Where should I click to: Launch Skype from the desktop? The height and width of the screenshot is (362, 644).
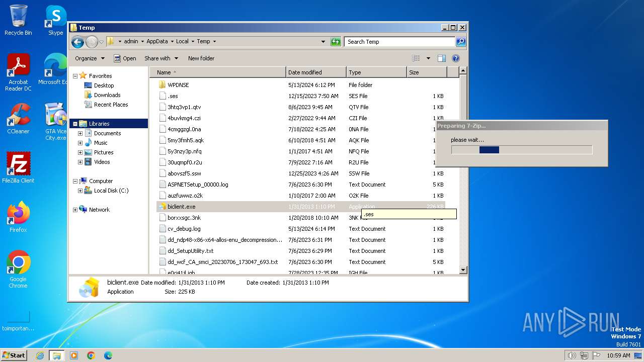pyautogui.click(x=56, y=20)
